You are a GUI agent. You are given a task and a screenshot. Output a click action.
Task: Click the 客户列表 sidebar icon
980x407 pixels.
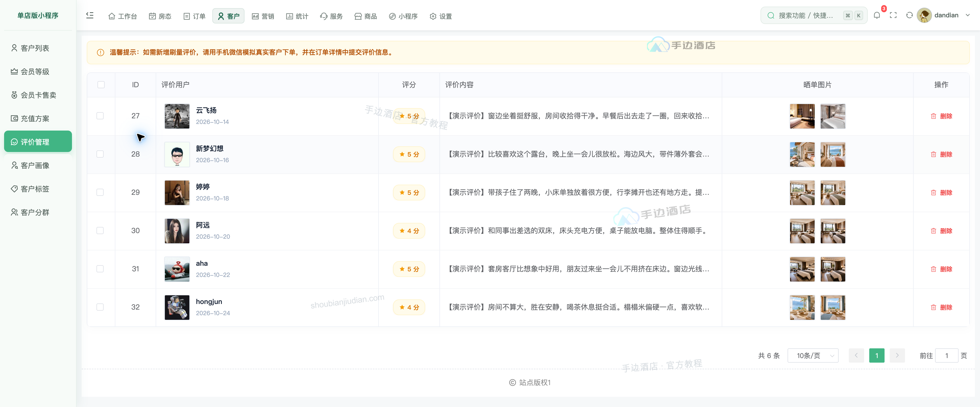tap(14, 48)
